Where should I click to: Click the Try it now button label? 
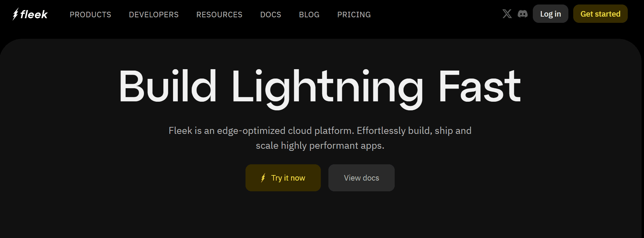click(288, 178)
